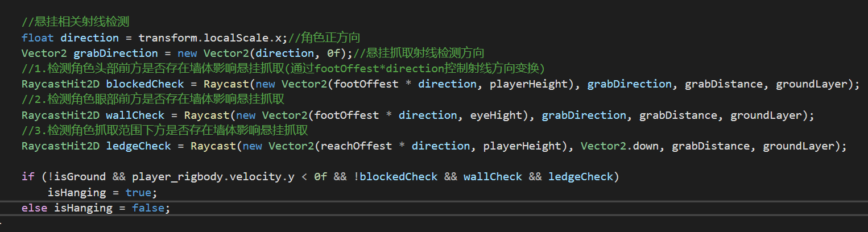The image size is (868, 232).
Task: Click the 'else' keyword
Action: 34,208
